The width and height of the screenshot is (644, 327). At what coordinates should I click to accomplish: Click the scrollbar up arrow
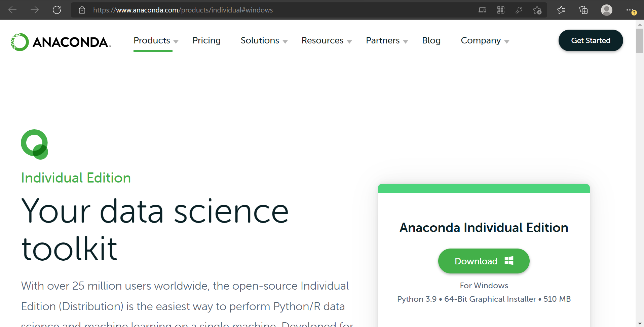pos(640,25)
